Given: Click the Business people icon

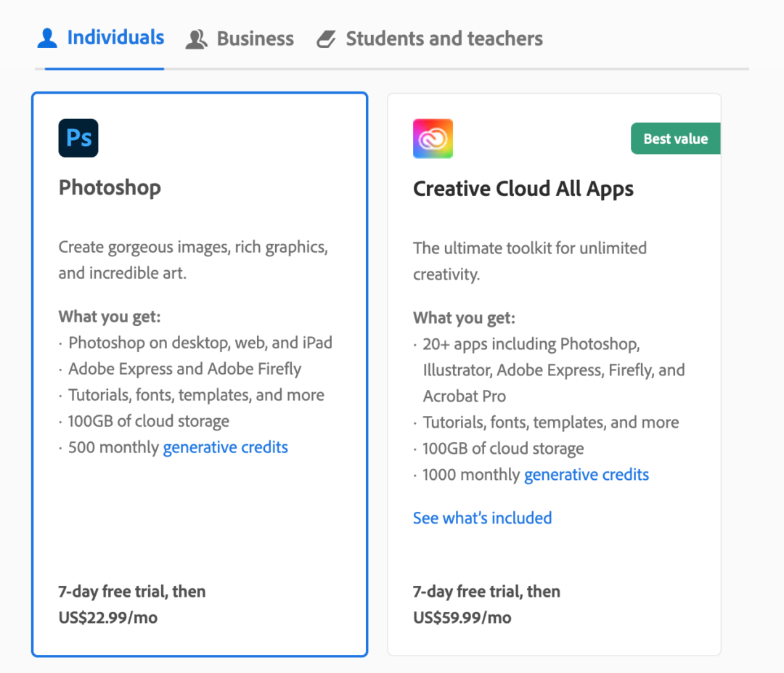Looking at the screenshot, I should 196,39.
